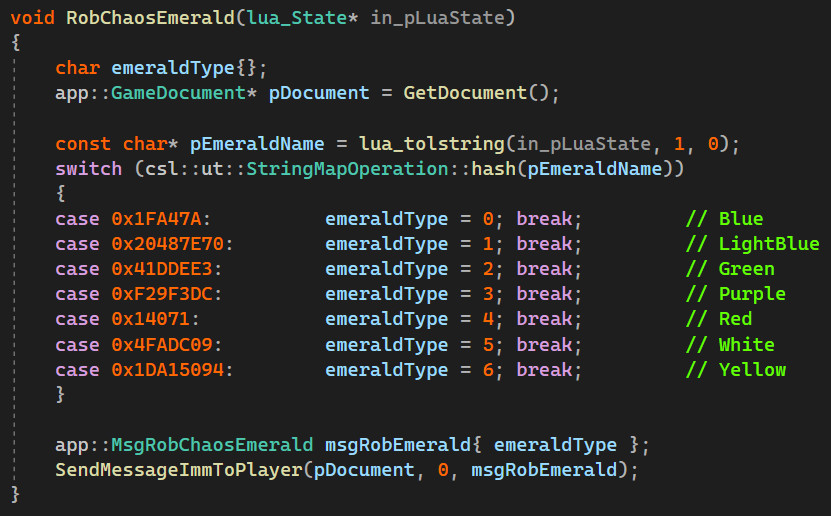831x516 pixels.
Task: Click the lua_tolstring function call
Action: (x=432, y=144)
